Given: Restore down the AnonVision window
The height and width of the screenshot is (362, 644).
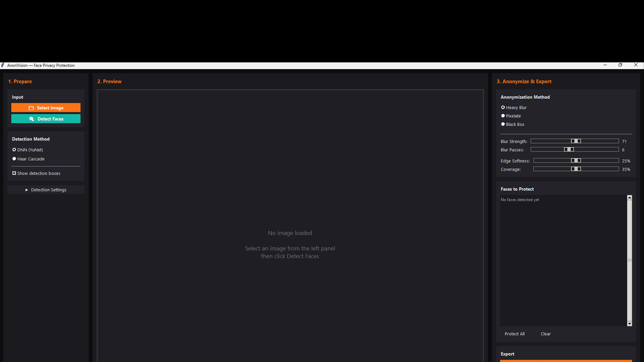Looking at the screenshot, I should pos(620,65).
